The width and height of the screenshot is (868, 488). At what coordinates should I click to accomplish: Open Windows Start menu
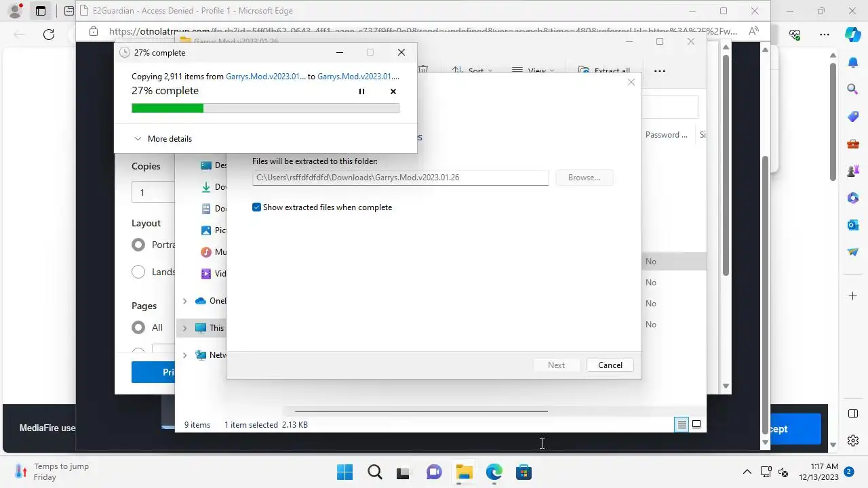tap(344, 472)
